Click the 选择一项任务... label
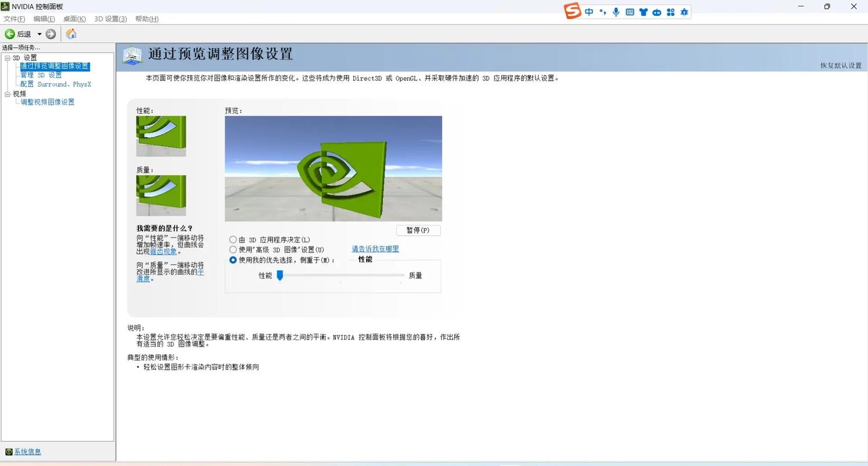Screen dimensions: 868x466 tap(21, 47)
